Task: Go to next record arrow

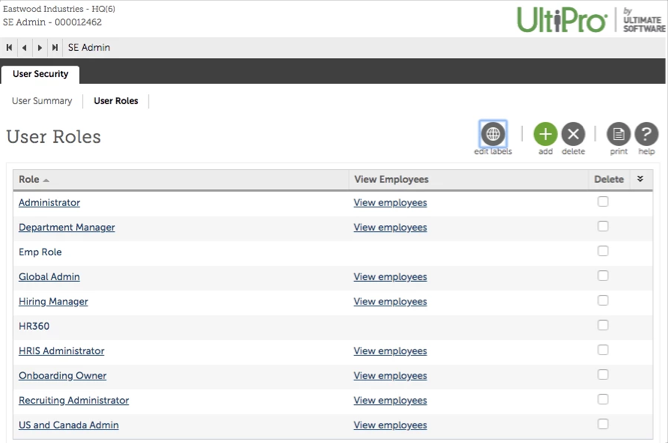Action: [40, 47]
